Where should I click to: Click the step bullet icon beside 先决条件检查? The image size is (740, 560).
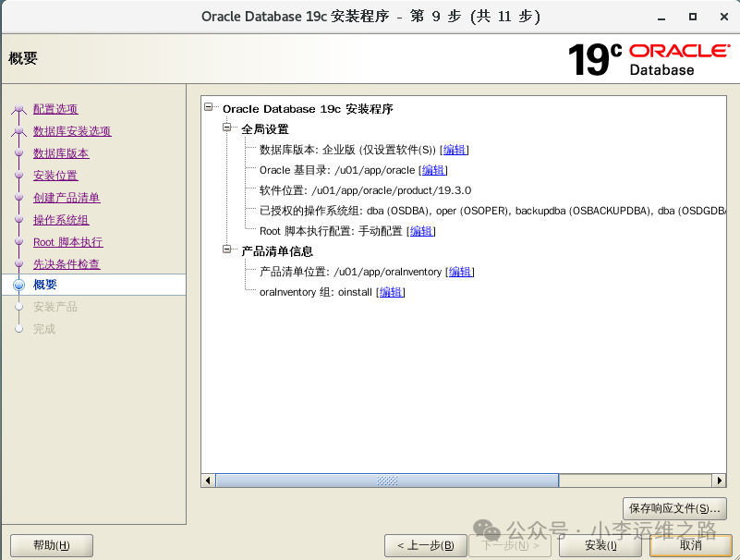coord(18,263)
